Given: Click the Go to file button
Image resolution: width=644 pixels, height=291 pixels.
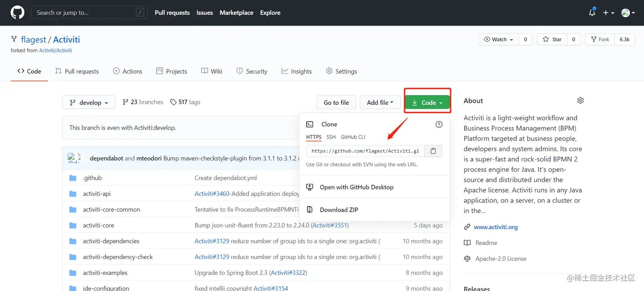Looking at the screenshot, I should tap(336, 102).
